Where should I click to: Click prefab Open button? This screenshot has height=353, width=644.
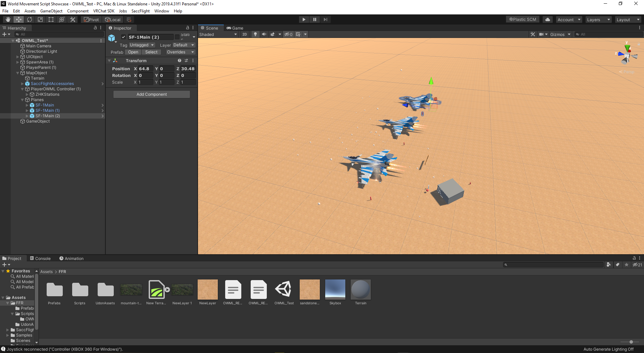pyautogui.click(x=133, y=52)
